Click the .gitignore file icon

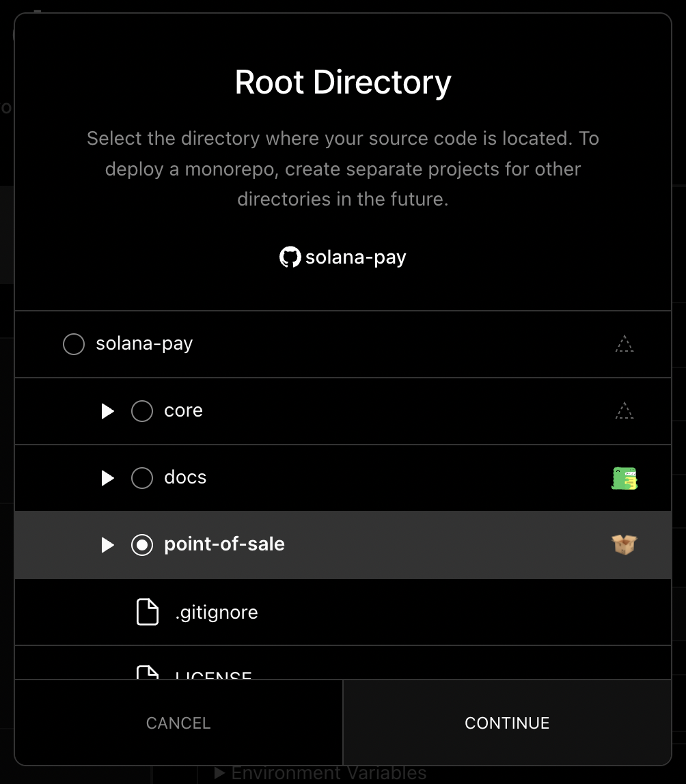point(148,612)
